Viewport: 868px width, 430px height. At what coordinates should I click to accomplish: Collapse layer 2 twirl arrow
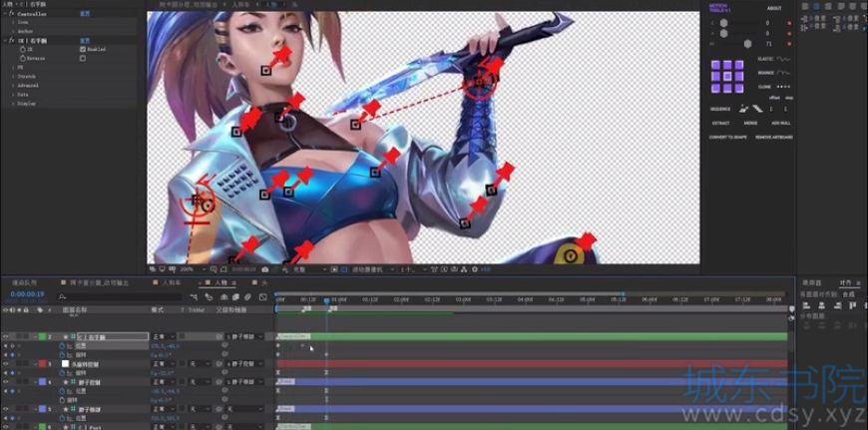pos(35,336)
